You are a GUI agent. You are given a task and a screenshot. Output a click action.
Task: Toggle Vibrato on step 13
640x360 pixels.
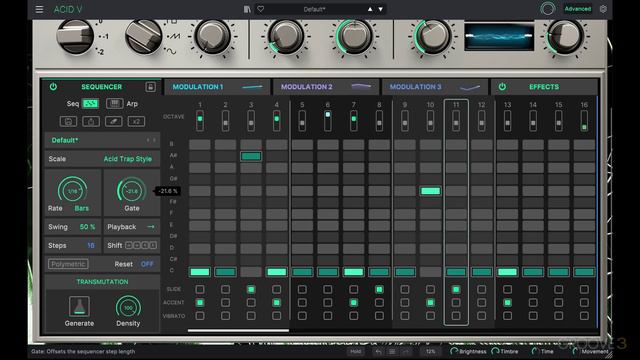507,316
